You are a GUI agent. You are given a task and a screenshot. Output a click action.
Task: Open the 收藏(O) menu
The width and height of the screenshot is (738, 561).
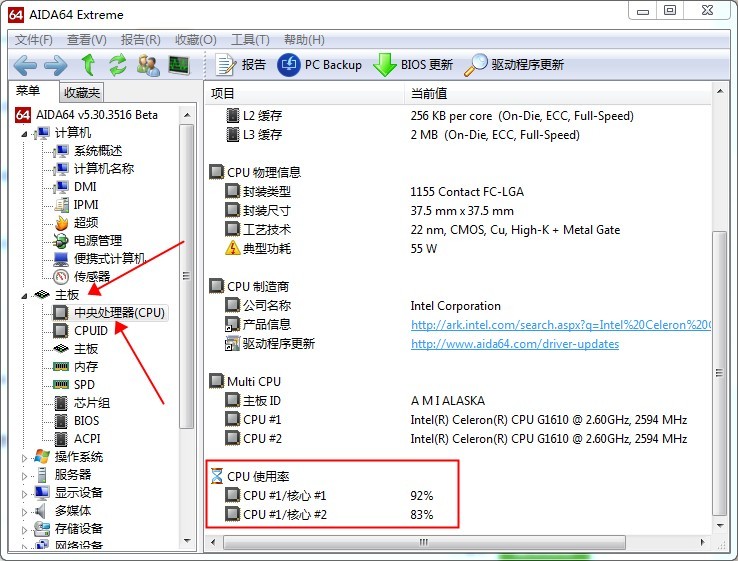(x=196, y=40)
